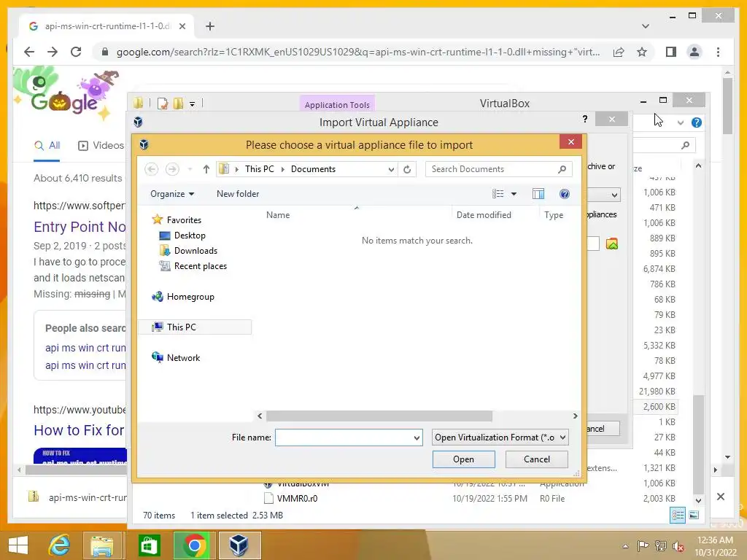747x560 pixels.
Task: Click Chrome page vertical scrollbar
Action: (x=727, y=106)
